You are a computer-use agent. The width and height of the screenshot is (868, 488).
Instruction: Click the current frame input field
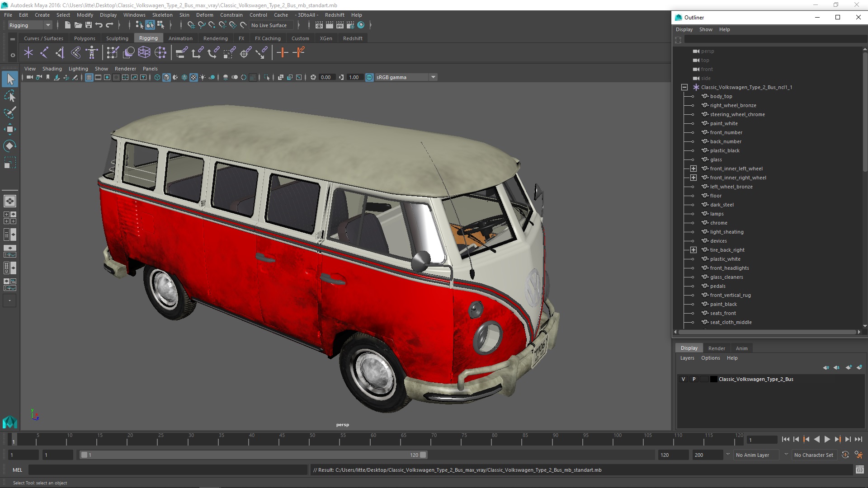point(763,440)
